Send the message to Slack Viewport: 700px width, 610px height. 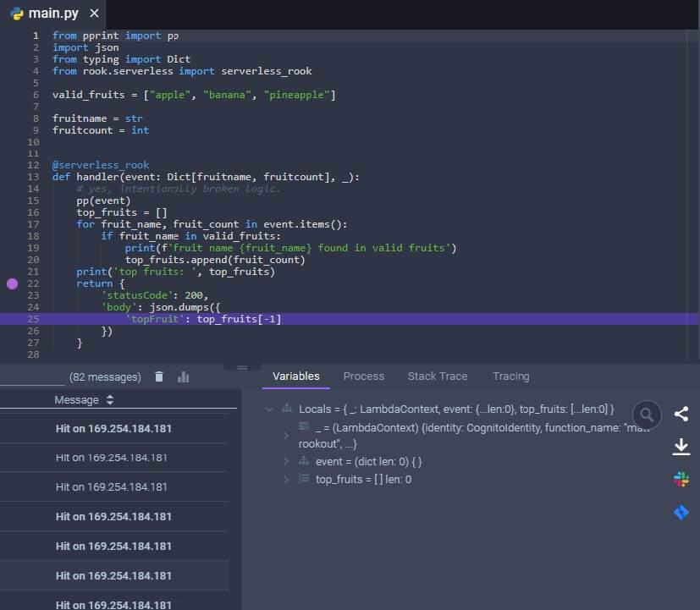pos(681,480)
